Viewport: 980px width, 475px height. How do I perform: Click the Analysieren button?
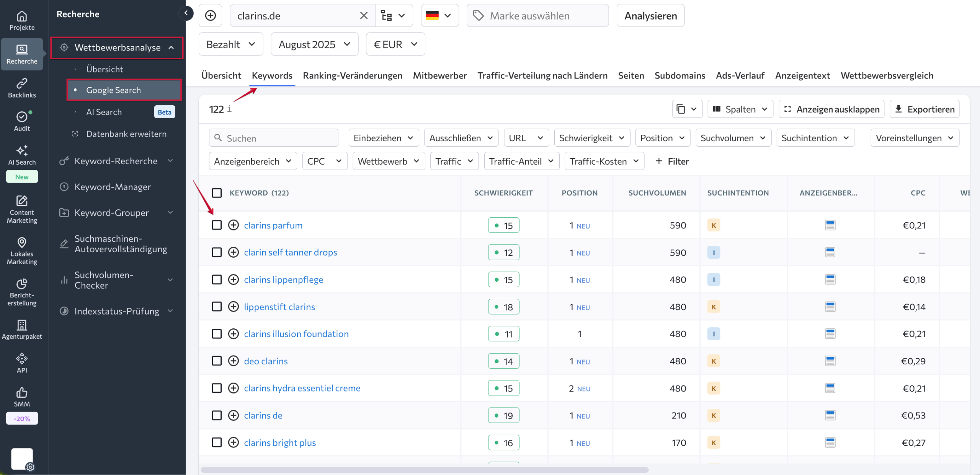click(650, 16)
